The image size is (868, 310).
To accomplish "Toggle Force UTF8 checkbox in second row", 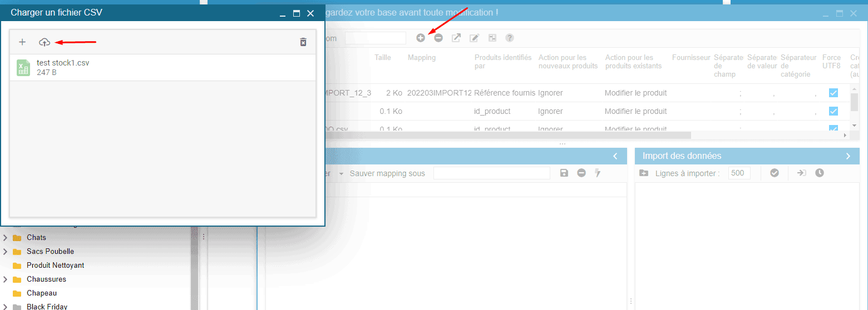I will [x=833, y=111].
